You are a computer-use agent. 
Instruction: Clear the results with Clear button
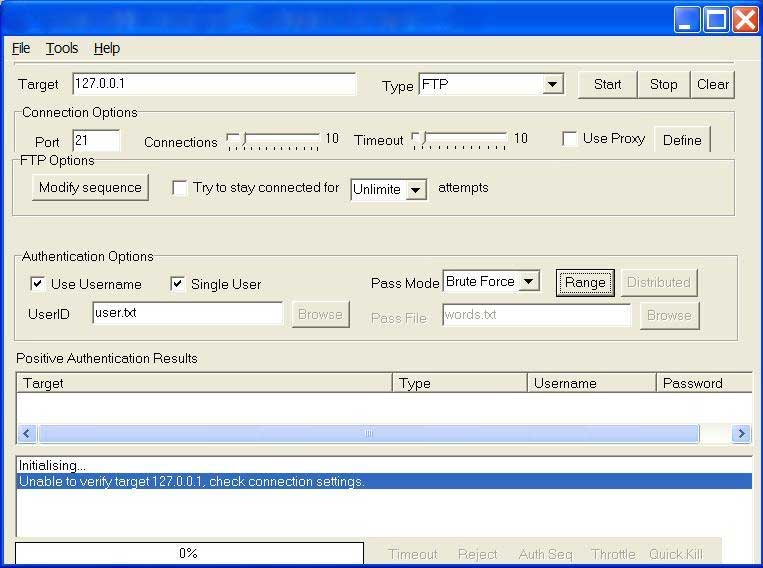[712, 85]
